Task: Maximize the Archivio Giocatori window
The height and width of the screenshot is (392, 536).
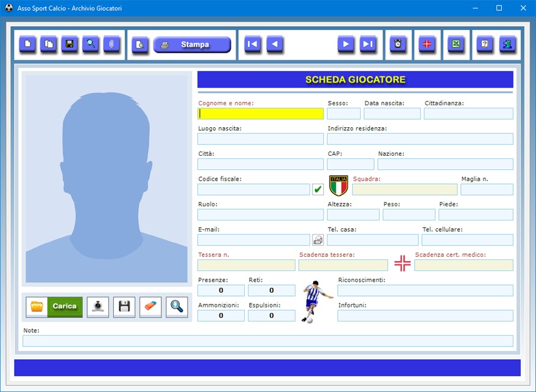Action: point(499,8)
